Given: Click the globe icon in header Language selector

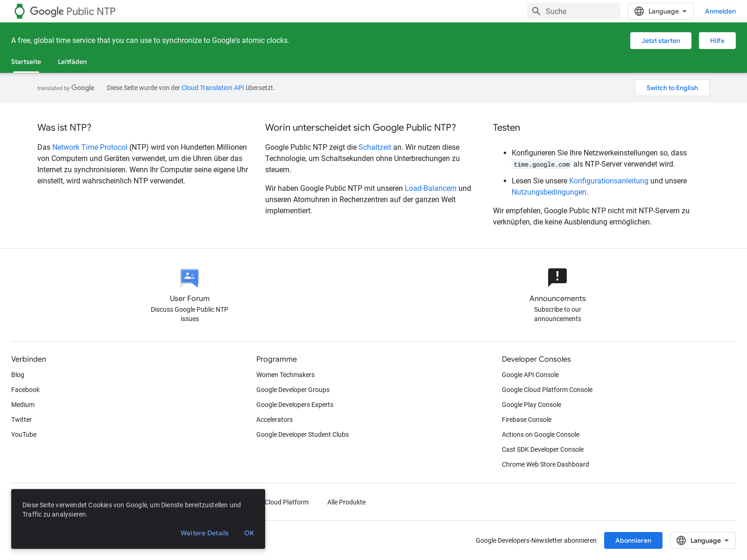Looking at the screenshot, I should pos(639,11).
